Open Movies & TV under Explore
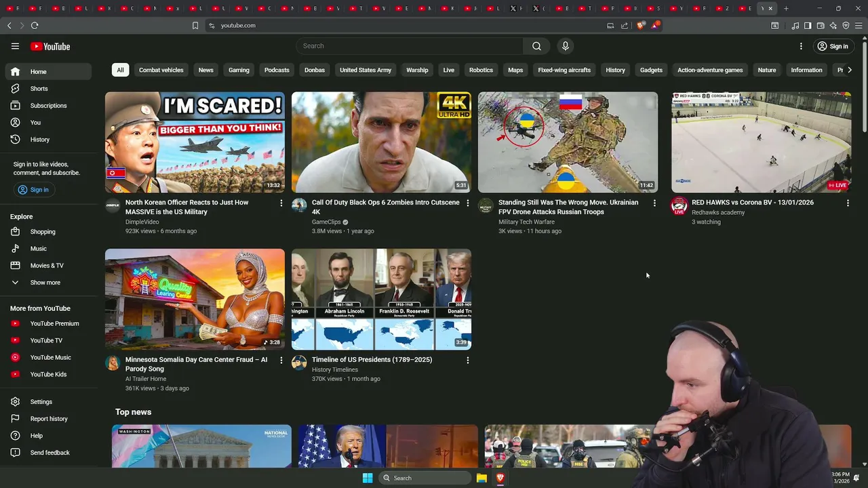Viewport: 868px width, 488px height. pyautogui.click(x=47, y=266)
